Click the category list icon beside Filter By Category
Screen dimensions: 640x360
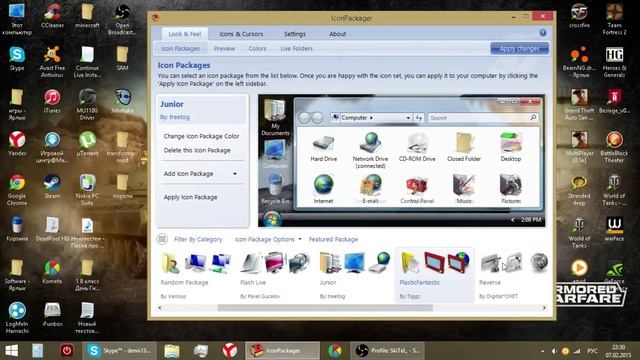coord(162,239)
